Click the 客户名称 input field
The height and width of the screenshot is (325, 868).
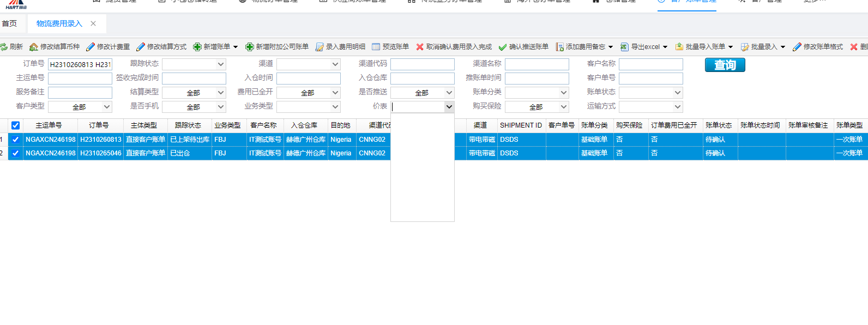(650, 64)
